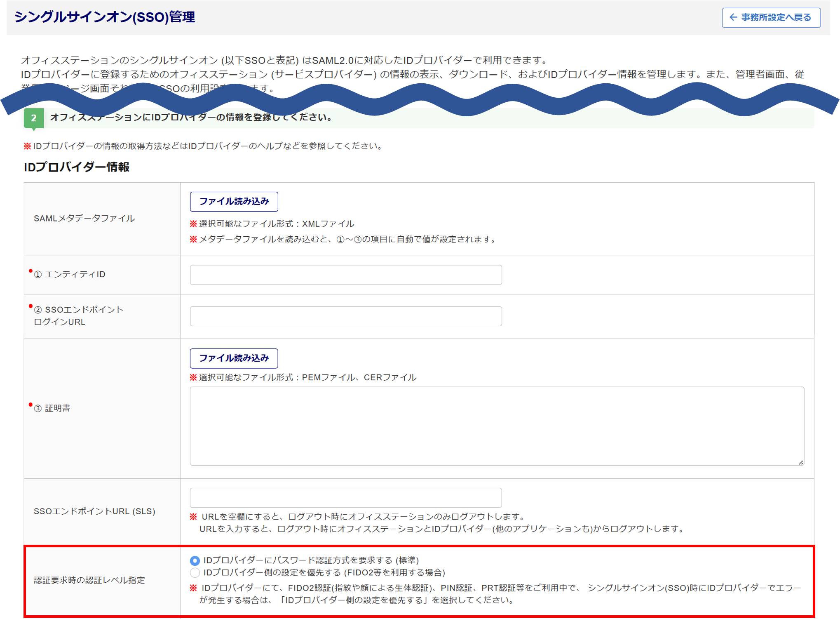Click the IDプロバイダー情報 section heading
The height and width of the screenshot is (619, 840).
click(77, 167)
